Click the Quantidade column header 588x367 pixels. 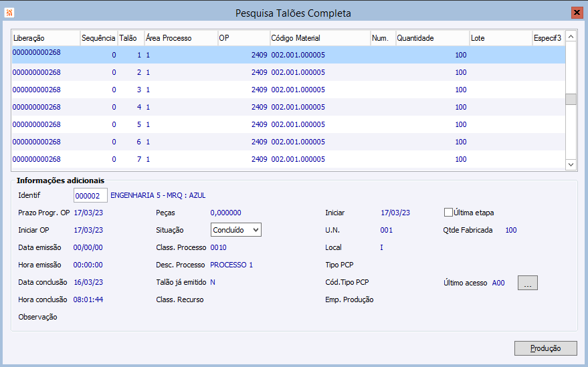click(x=432, y=38)
